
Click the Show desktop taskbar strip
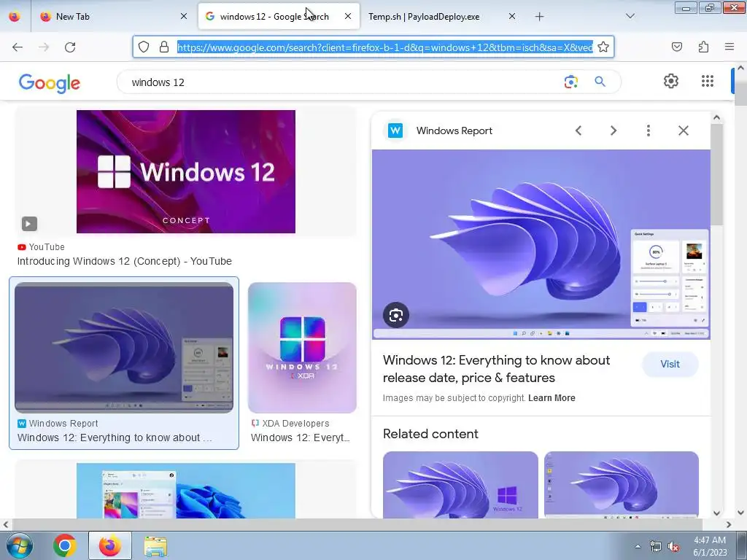(x=742, y=545)
